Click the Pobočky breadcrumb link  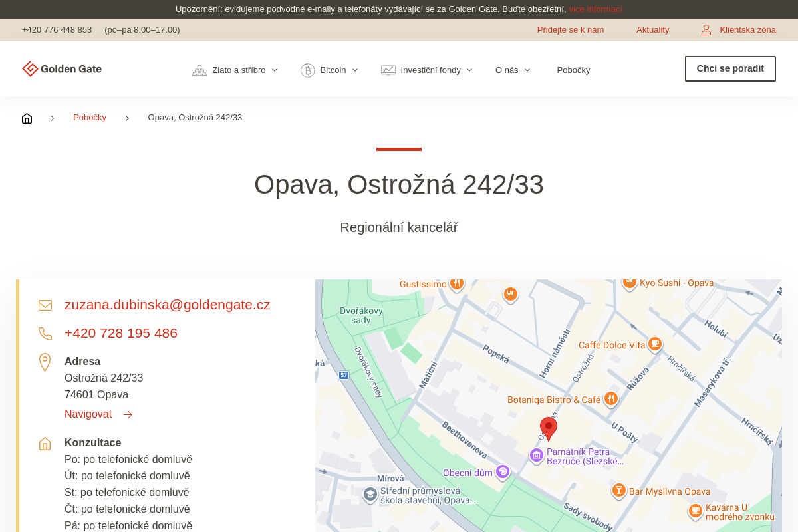coord(90,118)
